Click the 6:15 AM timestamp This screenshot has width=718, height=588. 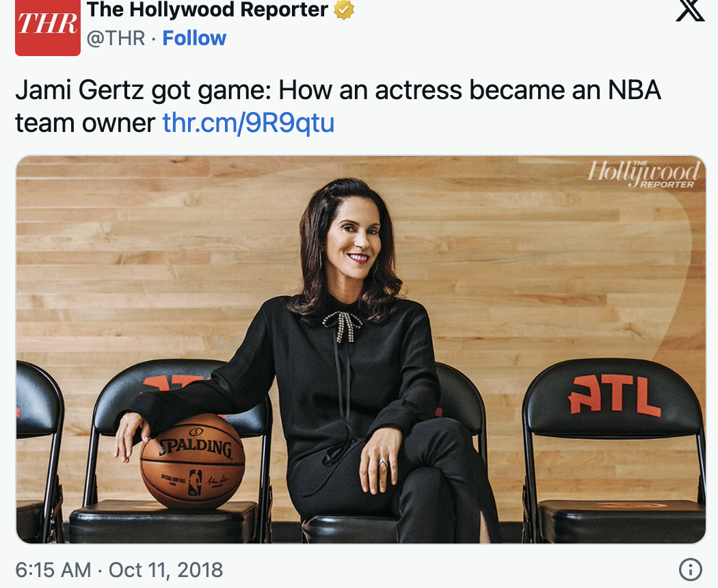coord(53,570)
